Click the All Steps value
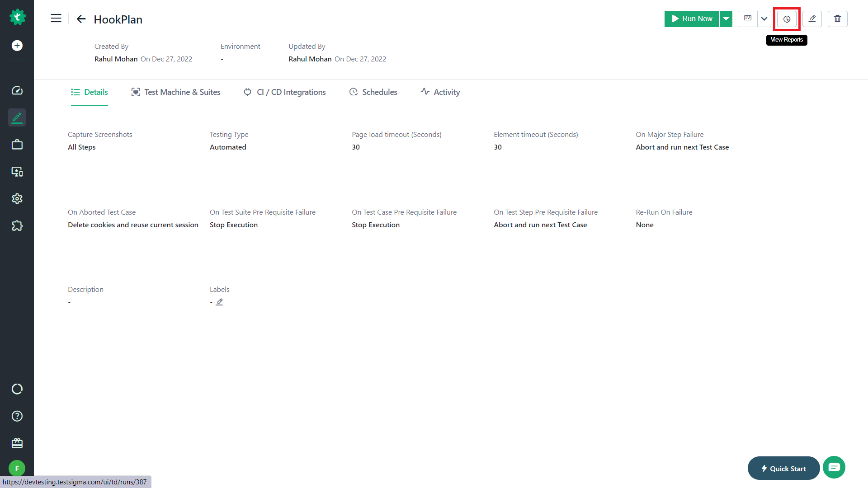Screen dimensions: 868x488 point(82,147)
